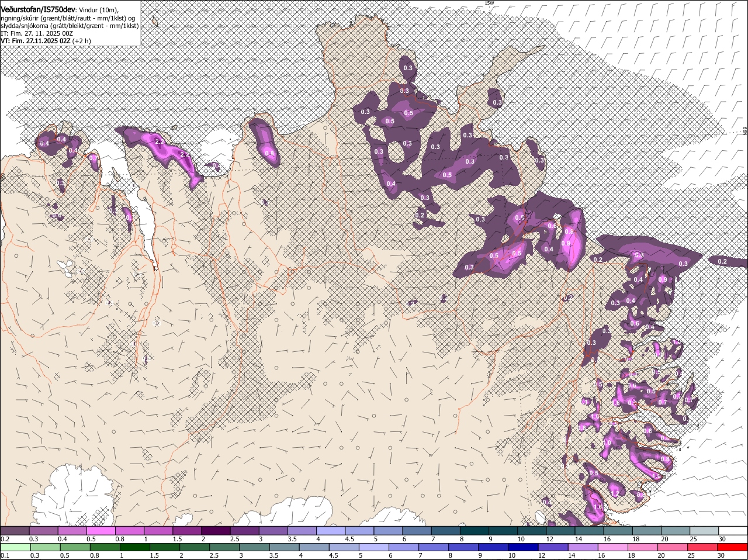Select the medium green 0.5 rain swatch

point(75,547)
